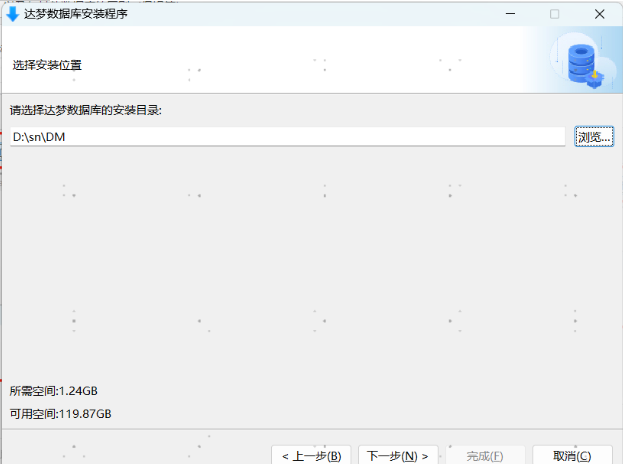623x464 pixels.
Task: Close the 达梦数据库安装程序 window
Action: (x=600, y=14)
